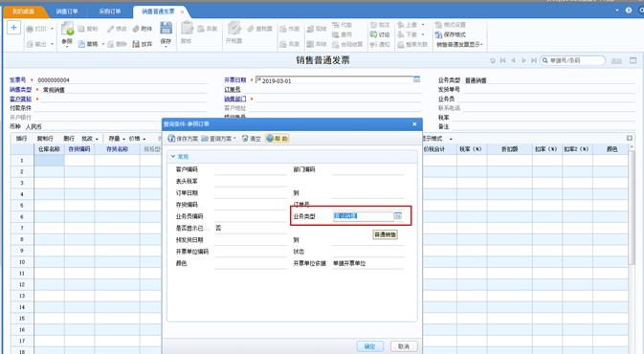This screenshot has width=644, height=354.
Task: Switch to the 采购订单 tab
Action: point(110,11)
